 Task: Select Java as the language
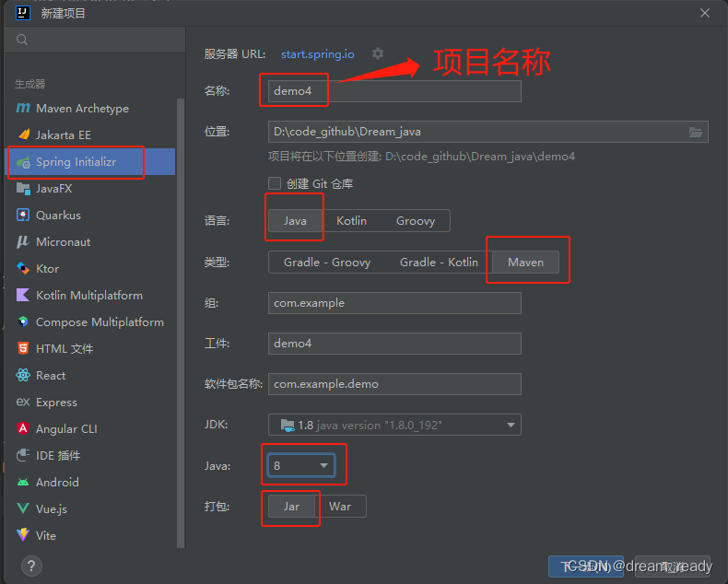pos(295,221)
